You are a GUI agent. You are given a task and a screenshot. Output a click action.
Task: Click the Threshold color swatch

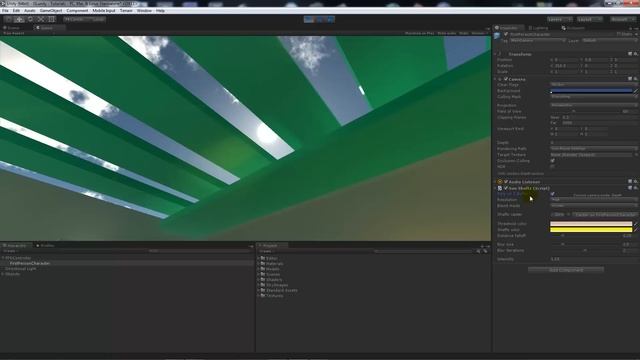591,224
